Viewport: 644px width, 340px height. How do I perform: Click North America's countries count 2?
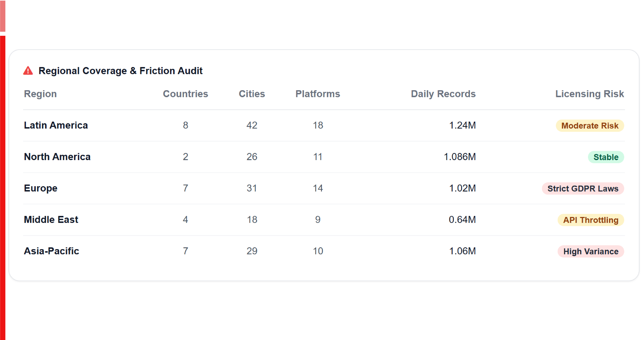click(185, 157)
